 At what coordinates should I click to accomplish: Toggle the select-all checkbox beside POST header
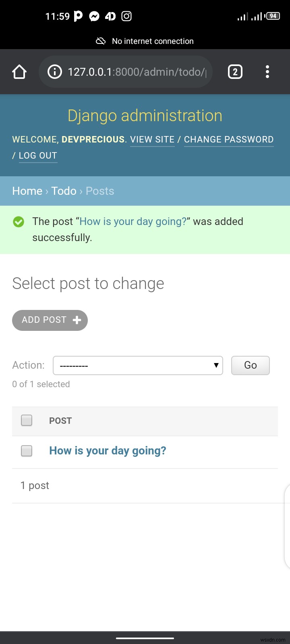click(27, 420)
